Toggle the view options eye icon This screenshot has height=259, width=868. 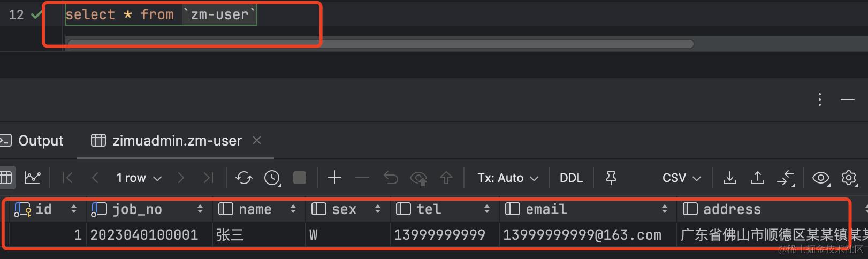tap(821, 178)
